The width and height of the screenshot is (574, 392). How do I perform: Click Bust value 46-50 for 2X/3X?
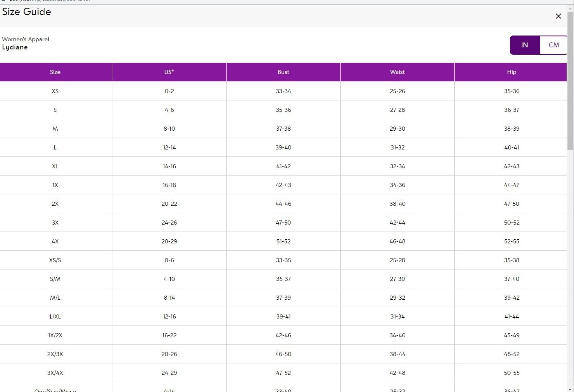point(283,354)
